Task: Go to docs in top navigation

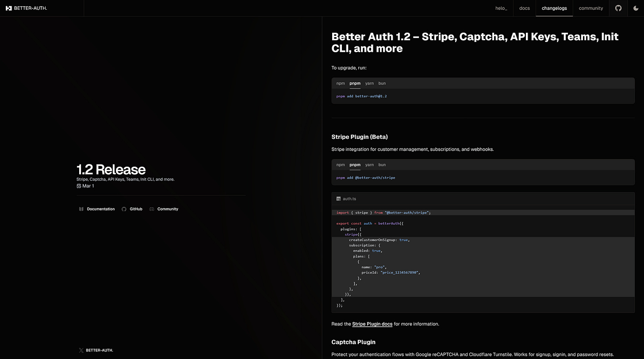Action: point(525,8)
